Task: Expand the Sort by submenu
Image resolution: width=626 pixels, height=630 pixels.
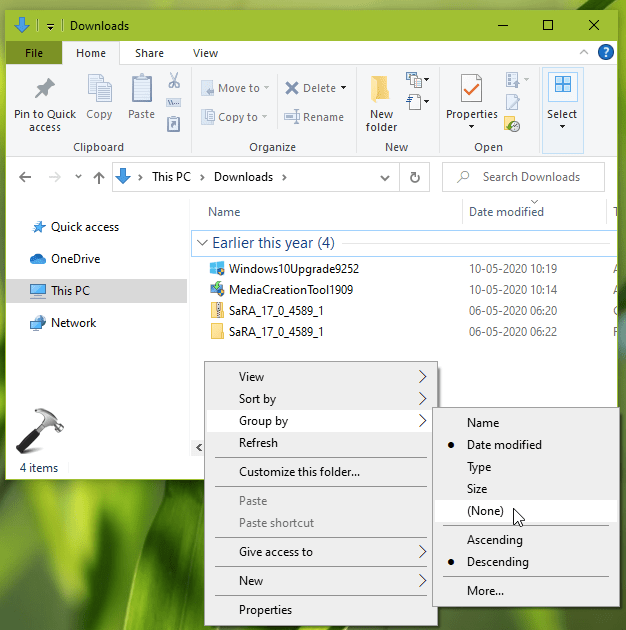Action: (x=321, y=399)
